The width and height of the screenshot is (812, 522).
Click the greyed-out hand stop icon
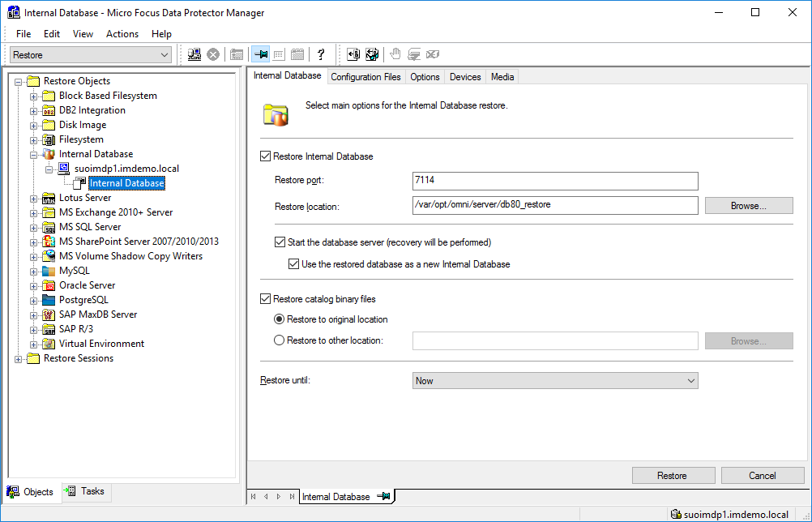395,54
